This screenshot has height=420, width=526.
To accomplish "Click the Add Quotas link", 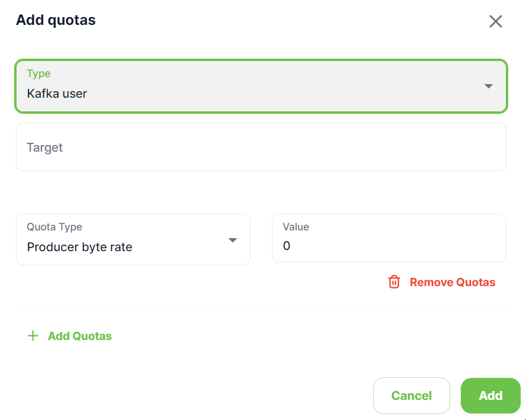I will pos(79,336).
